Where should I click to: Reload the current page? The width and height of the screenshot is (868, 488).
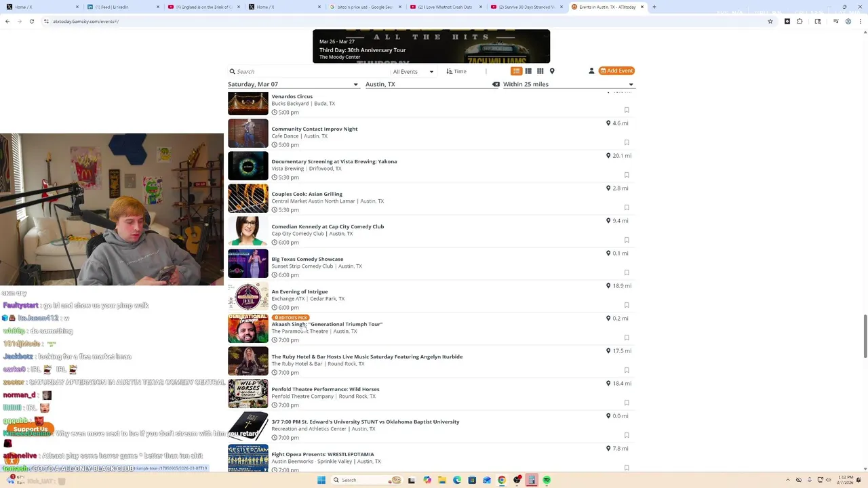click(31, 21)
